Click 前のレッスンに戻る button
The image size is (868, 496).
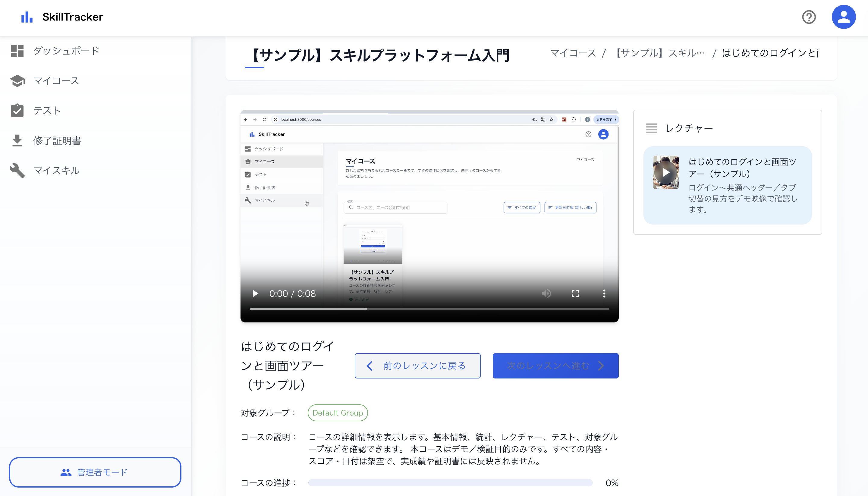[417, 366]
